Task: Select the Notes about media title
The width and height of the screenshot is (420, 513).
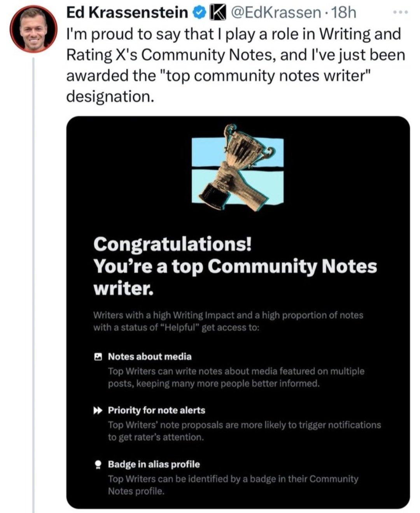Action: point(150,357)
